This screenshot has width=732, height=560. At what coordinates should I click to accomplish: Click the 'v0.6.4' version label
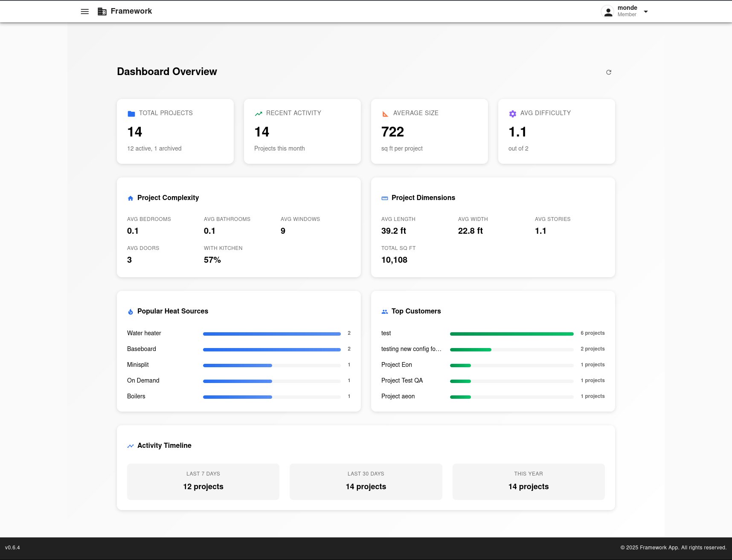(x=12, y=548)
